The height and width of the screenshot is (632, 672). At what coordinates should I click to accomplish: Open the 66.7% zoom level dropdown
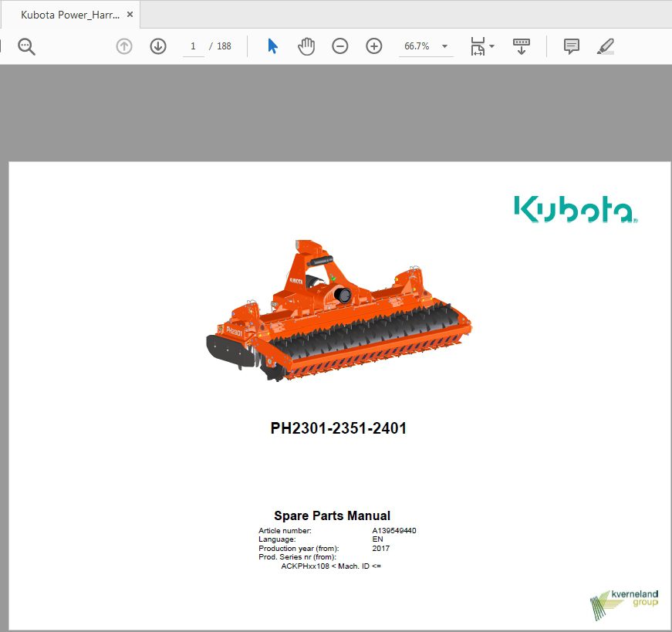445,46
